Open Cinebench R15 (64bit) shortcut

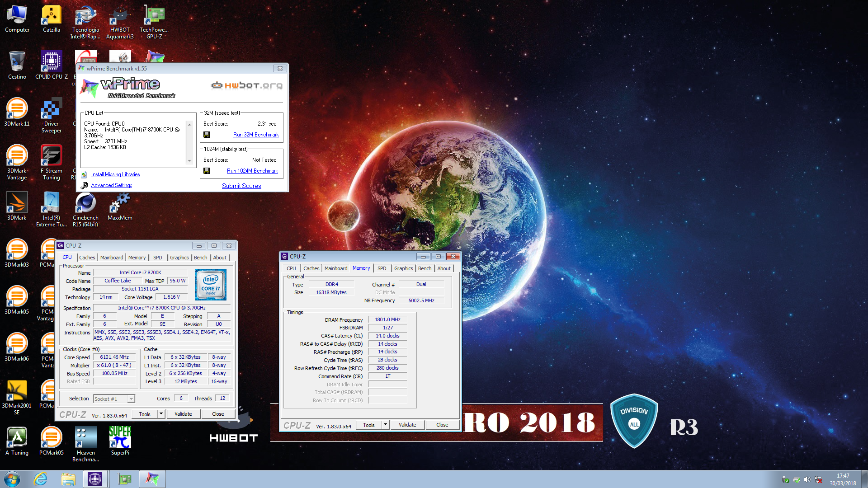85,210
